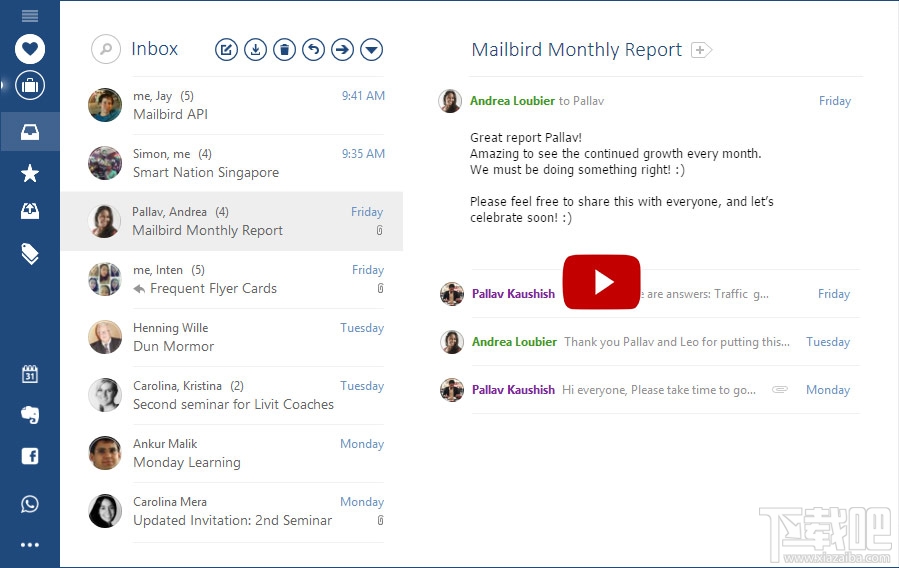Click attachment clip on Updated Invitation row
This screenshot has height=568, width=899.
click(x=380, y=520)
